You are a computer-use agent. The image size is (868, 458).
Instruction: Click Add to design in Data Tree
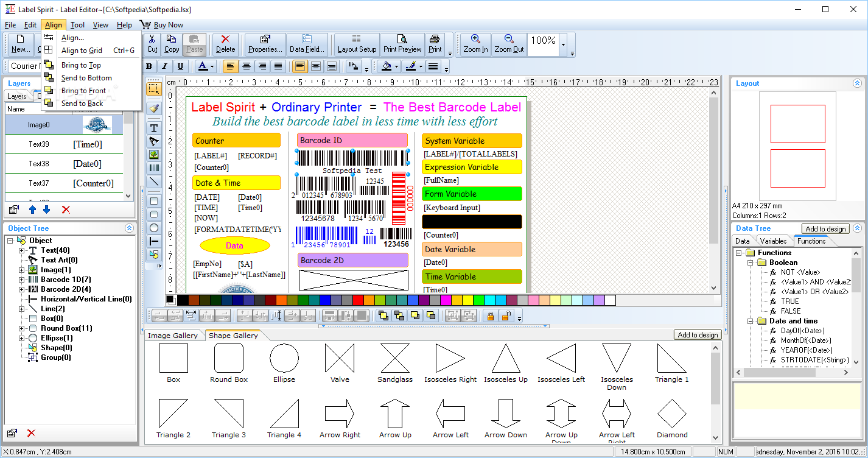click(825, 229)
